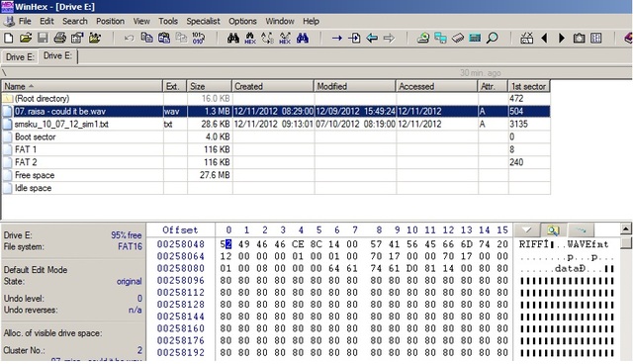
Task: Open Find Hex Values binoculars icon
Action: click(250, 38)
